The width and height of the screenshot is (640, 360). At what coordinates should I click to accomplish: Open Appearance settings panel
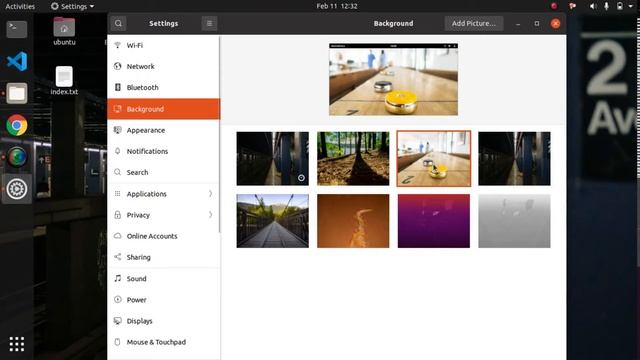pyautogui.click(x=164, y=130)
